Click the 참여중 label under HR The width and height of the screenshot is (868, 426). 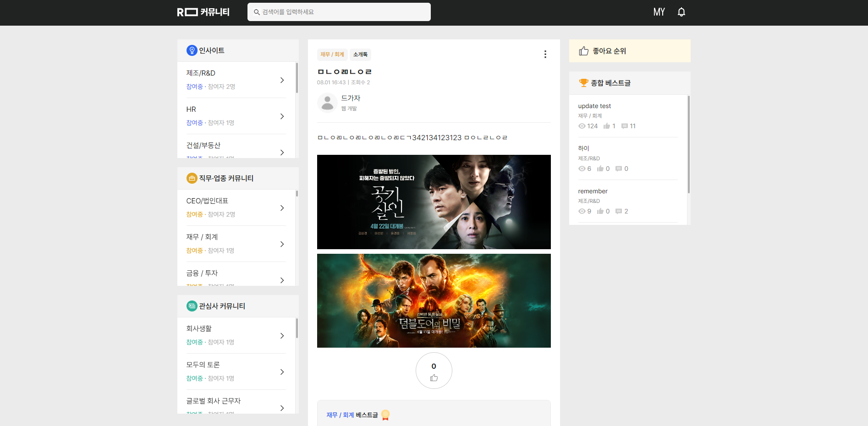point(194,123)
